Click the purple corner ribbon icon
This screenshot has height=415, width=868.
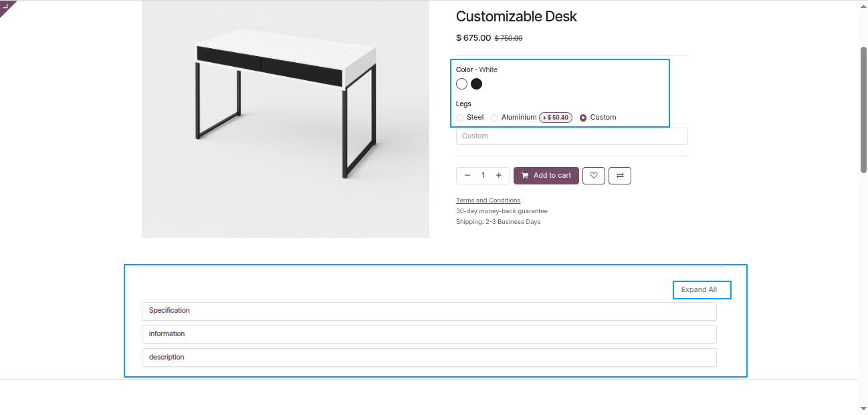tap(7, 7)
